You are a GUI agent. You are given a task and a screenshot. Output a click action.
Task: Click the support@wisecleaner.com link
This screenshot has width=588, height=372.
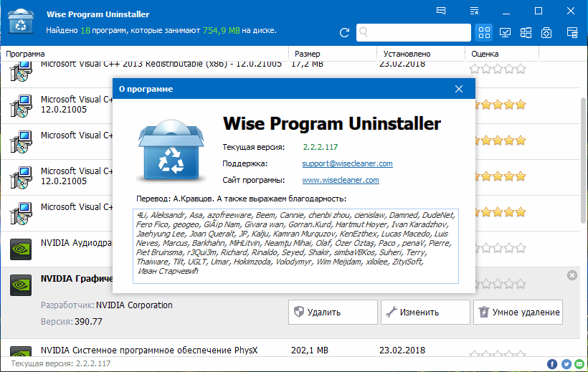(347, 163)
